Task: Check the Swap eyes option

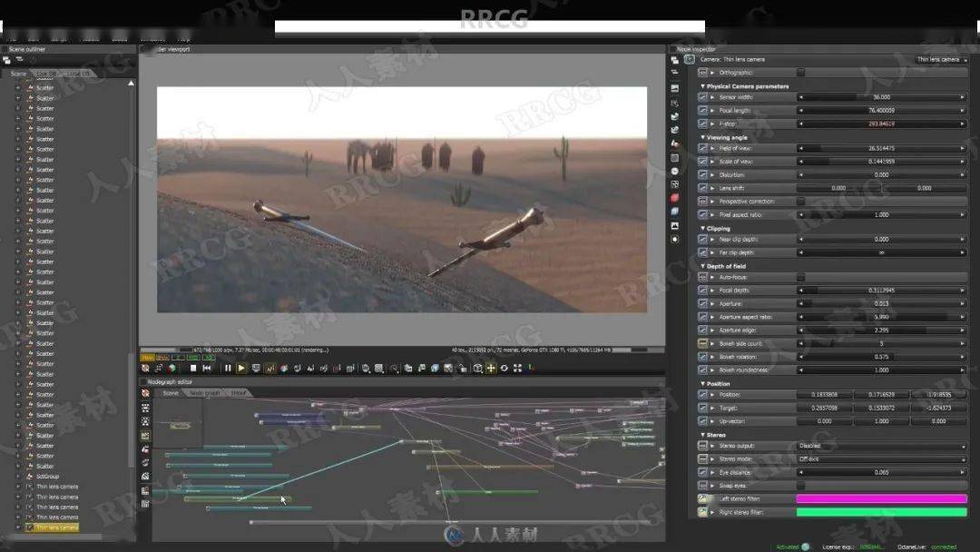Action: pos(800,486)
